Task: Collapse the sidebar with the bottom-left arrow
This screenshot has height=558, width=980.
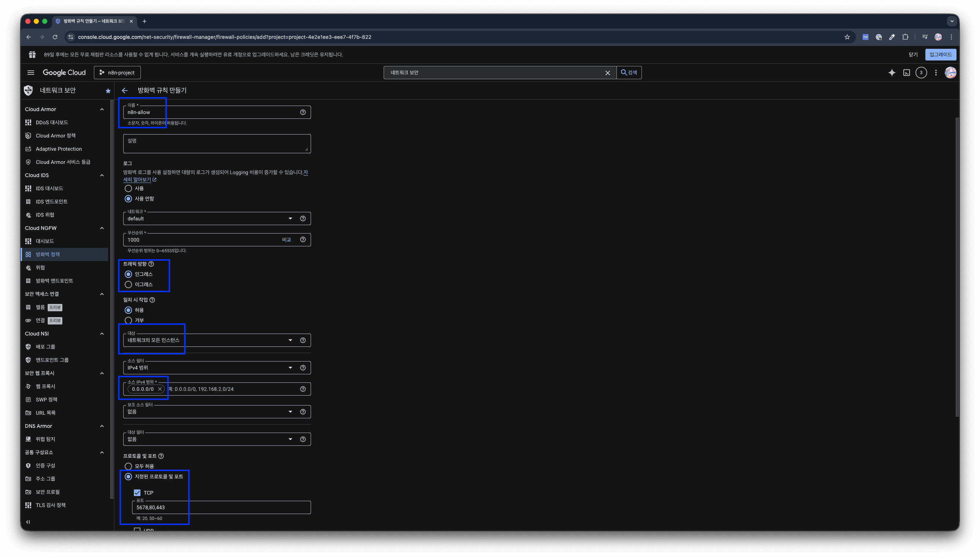Action: (x=28, y=522)
